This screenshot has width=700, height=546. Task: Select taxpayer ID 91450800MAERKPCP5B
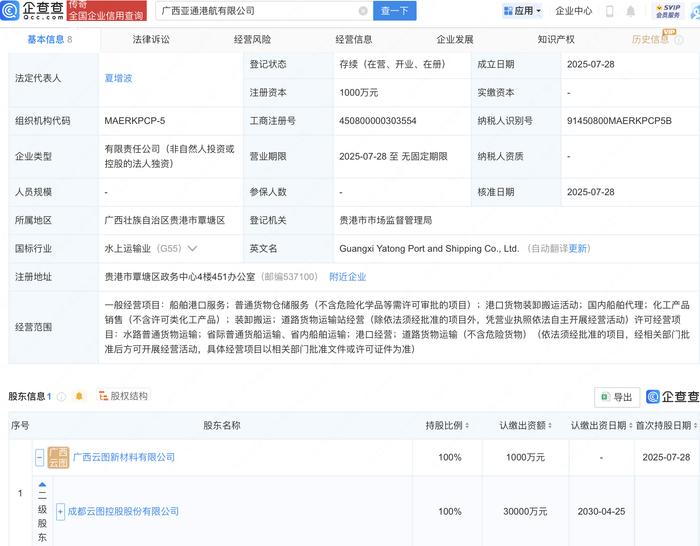[x=619, y=121]
